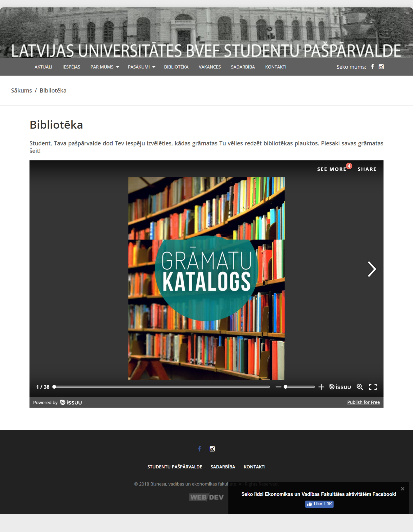Expand the PASĀKUMI dropdown menu

click(141, 67)
